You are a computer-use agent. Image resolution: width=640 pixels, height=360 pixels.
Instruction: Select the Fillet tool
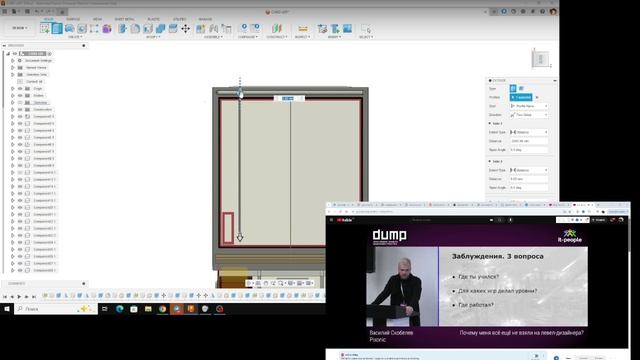click(x=135, y=28)
